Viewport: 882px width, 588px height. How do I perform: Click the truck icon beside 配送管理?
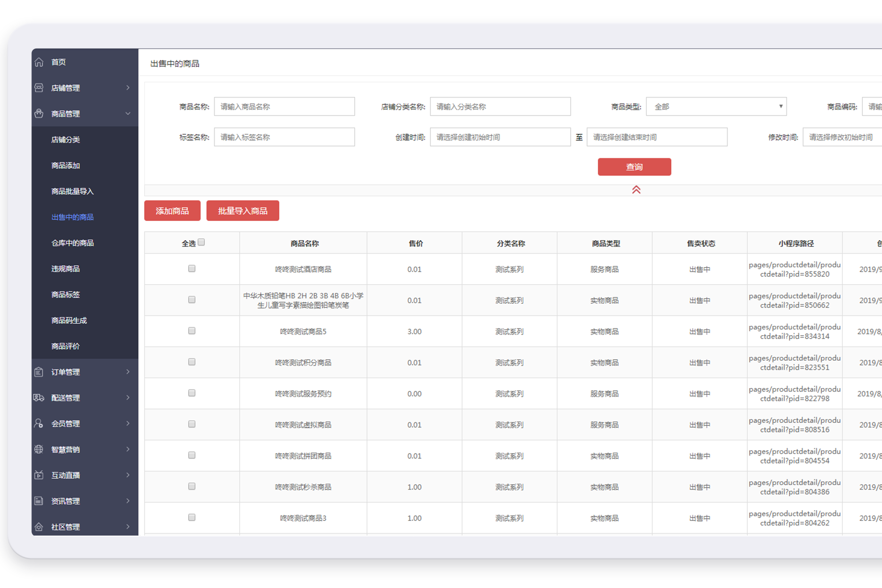point(39,397)
